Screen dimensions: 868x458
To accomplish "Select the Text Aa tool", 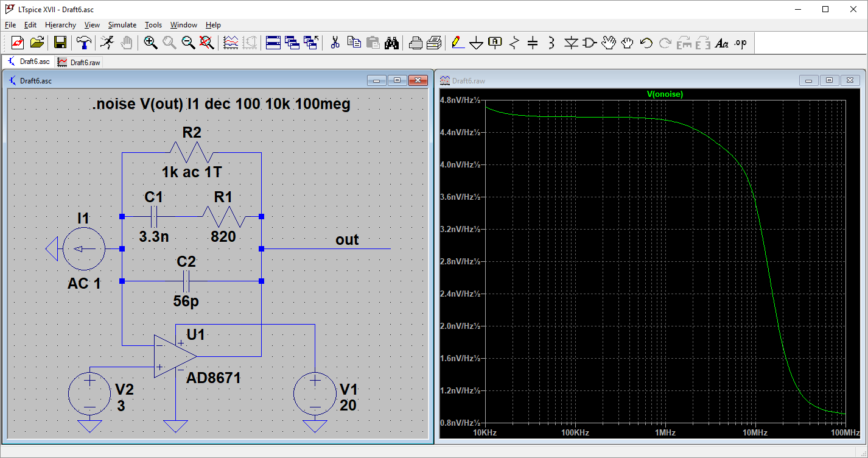I will pyautogui.click(x=722, y=43).
